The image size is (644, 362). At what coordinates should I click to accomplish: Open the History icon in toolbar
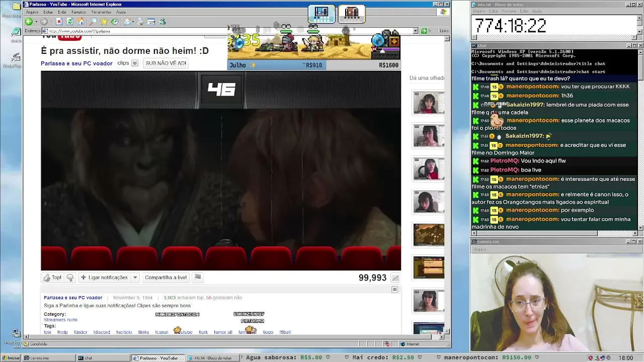pos(115,22)
